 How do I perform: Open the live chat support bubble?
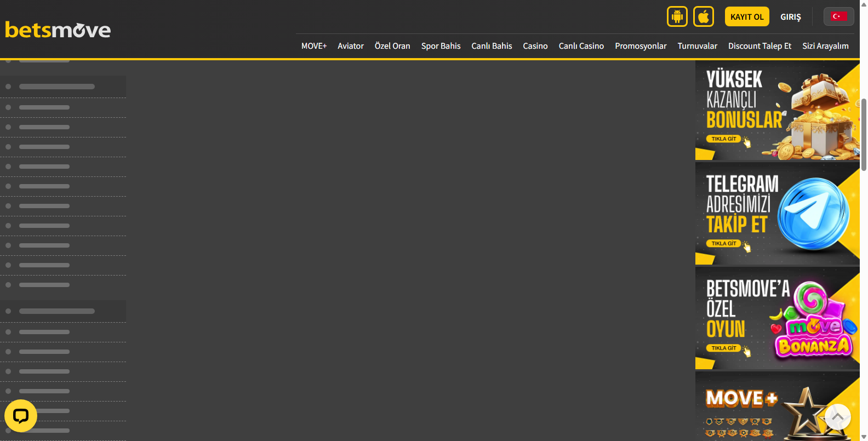pos(21,416)
